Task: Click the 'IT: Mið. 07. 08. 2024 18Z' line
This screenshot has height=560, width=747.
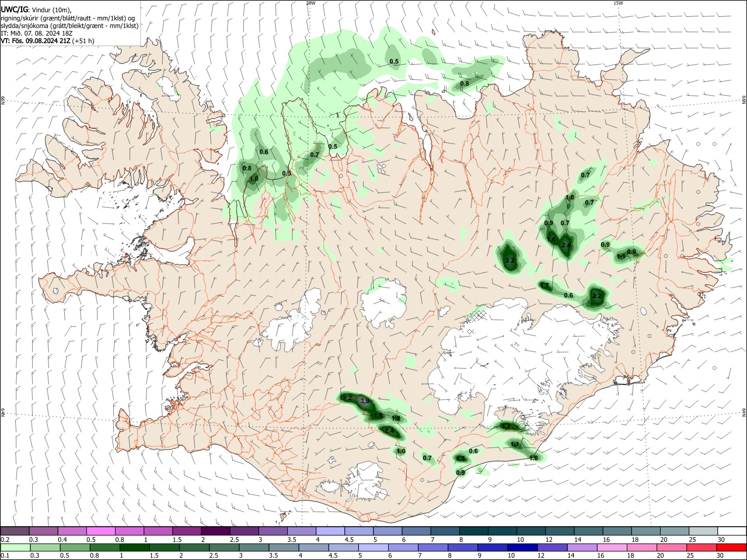Action: coord(36,33)
